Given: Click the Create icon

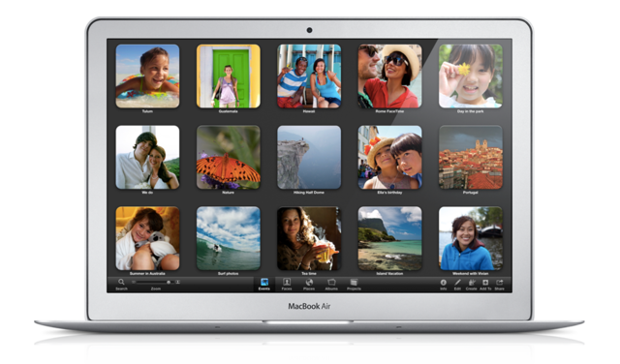Looking at the screenshot, I should click(x=472, y=283).
